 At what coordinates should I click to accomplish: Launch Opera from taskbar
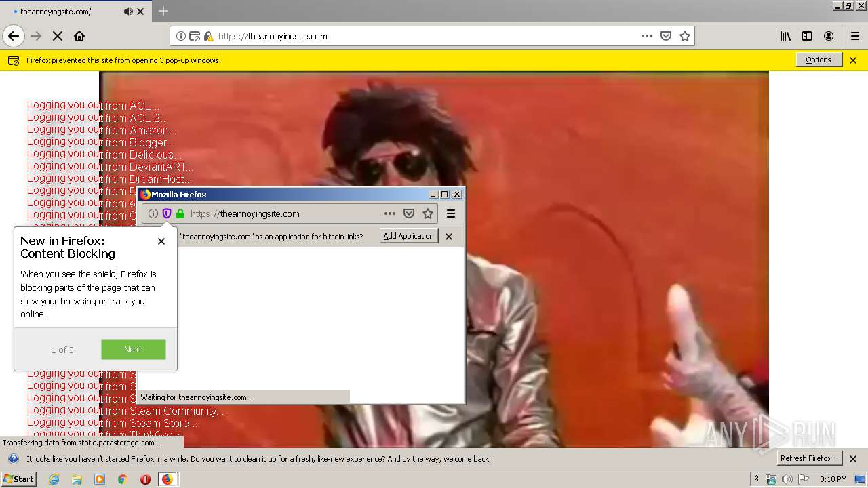(145, 479)
